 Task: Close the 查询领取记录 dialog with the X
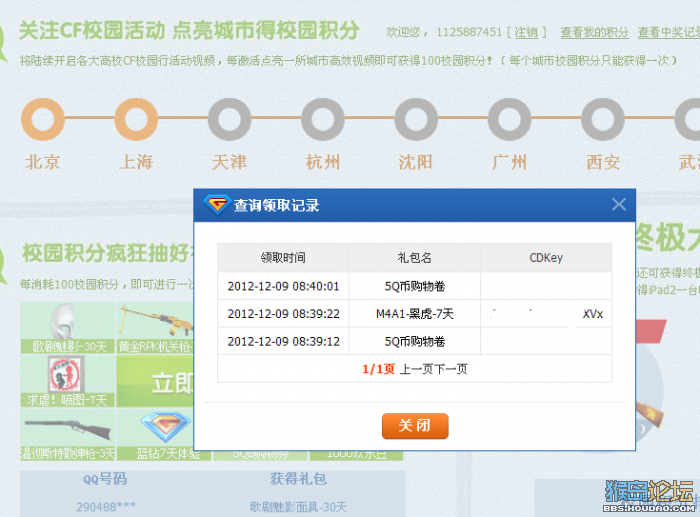(x=618, y=204)
